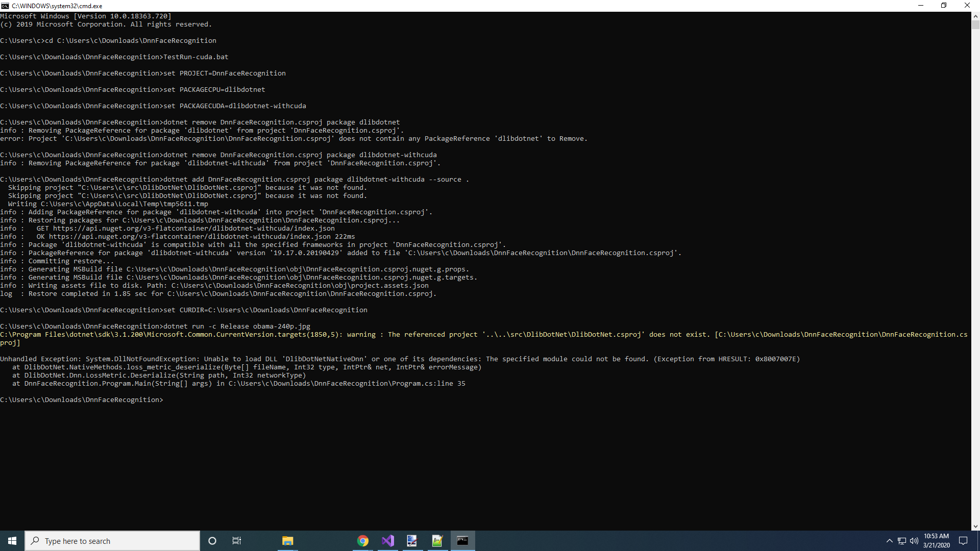Click the scrollbar up arrow
Screen dimensions: 980x551
click(x=975, y=16)
